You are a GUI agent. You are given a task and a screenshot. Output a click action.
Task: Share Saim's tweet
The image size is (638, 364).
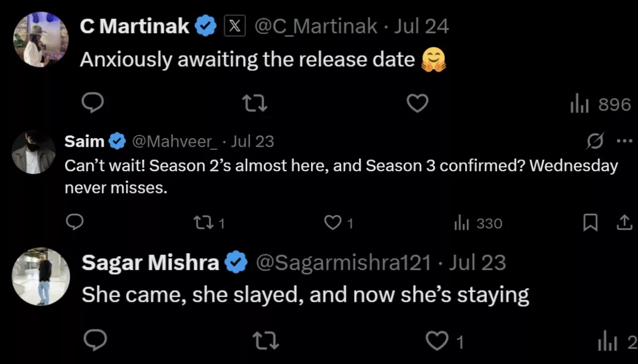tap(623, 223)
